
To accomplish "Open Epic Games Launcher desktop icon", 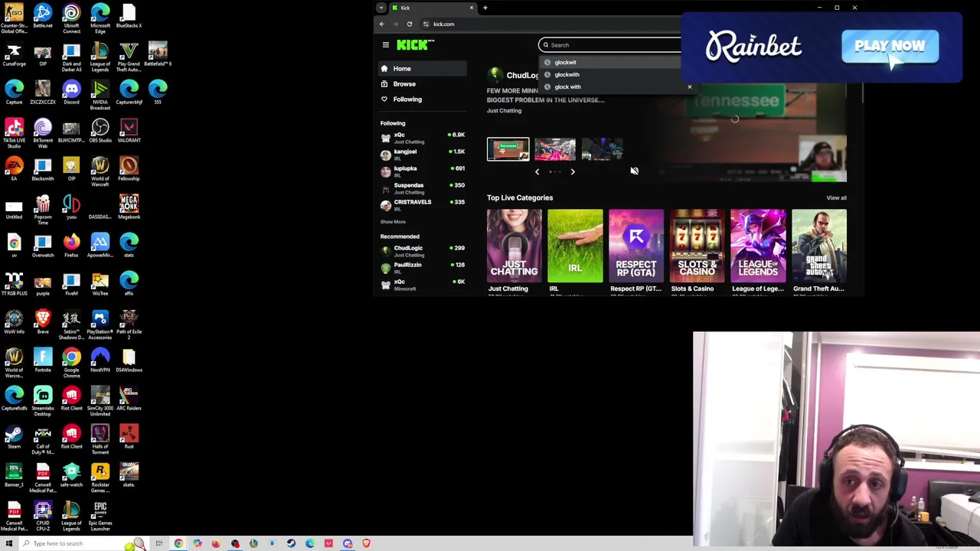I will pyautogui.click(x=100, y=517).
